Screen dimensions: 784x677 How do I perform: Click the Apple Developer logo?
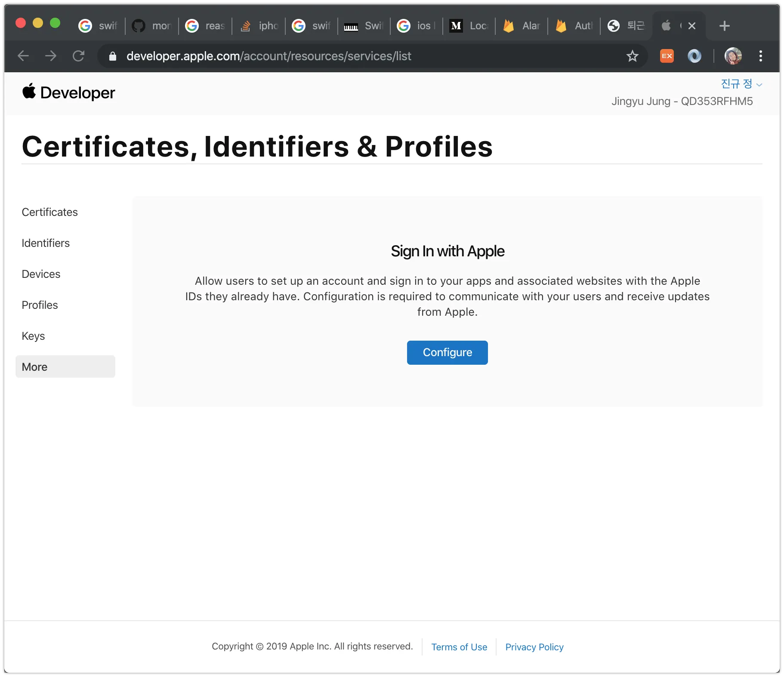point(69,92)
